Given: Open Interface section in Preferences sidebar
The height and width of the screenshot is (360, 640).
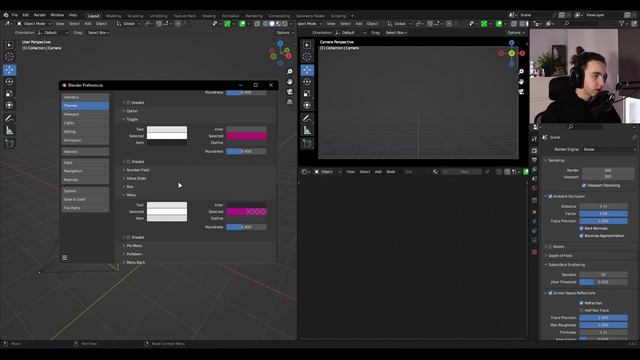Looking at the screenshot, I should (x=85, y=97).
